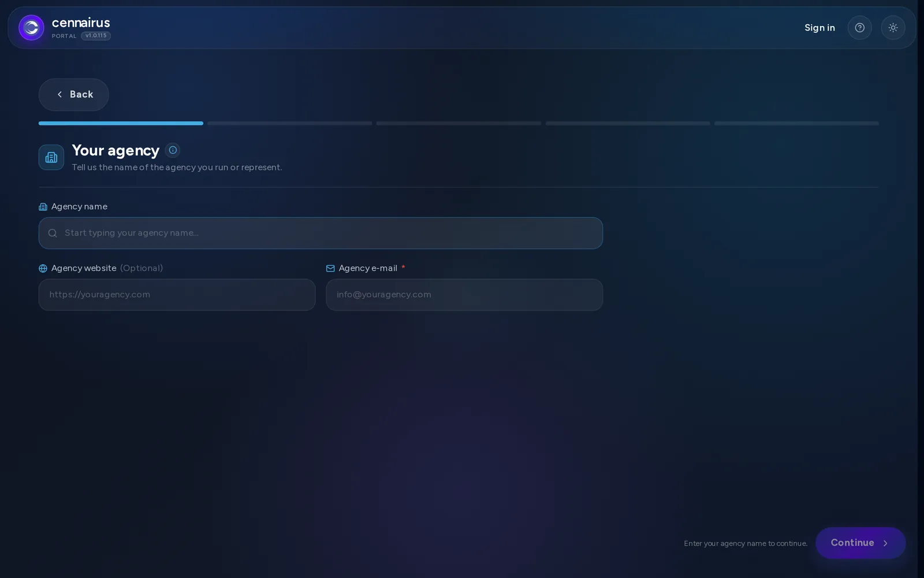Click the building icon next to Your agency
Screen dimensions: 924x578
coord(51,157)
